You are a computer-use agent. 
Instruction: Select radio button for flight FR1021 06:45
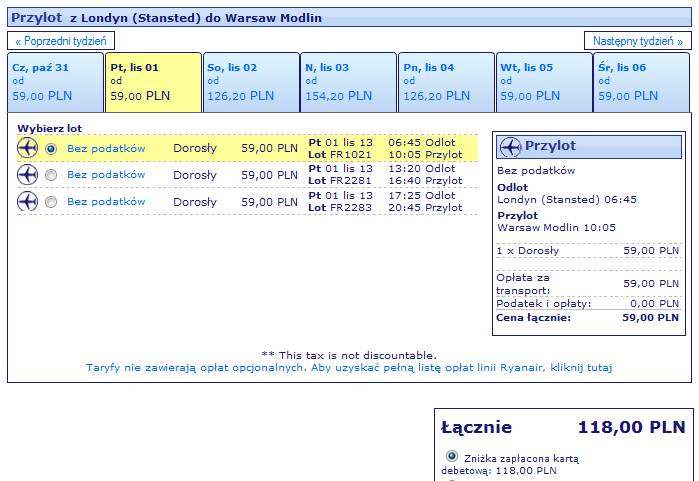[51, 149]
